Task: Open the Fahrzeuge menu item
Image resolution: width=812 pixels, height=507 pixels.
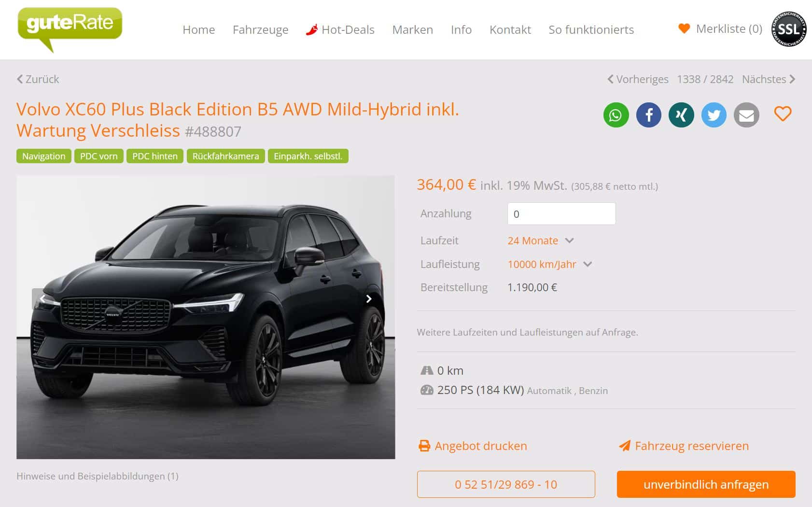Action: click(x=261, y=29)
